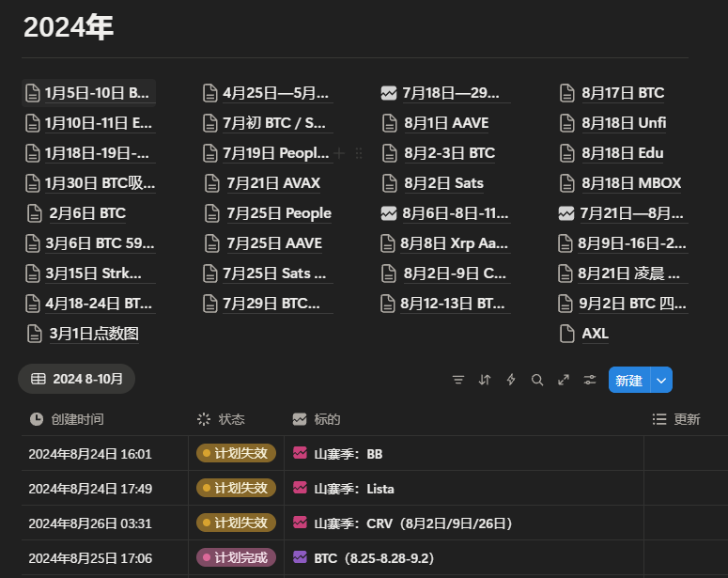Open page 3月15日 Strk...
Image resolution: width=728 pixels, height=578 pixels.
click(x=93, y=273)
